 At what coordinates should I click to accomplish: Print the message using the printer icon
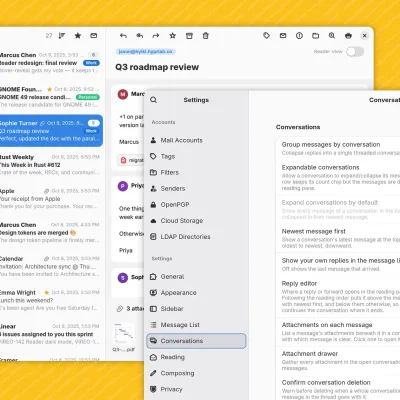(348, 35)
